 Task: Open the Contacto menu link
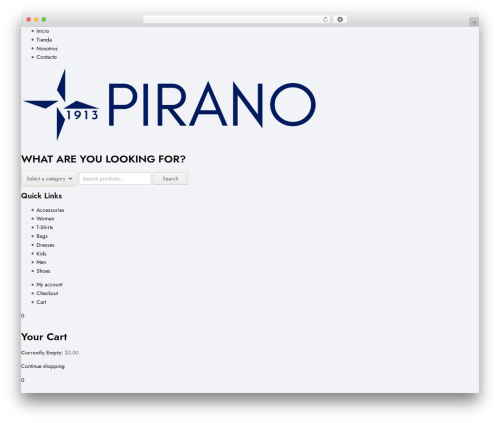(x=47, y=57)
